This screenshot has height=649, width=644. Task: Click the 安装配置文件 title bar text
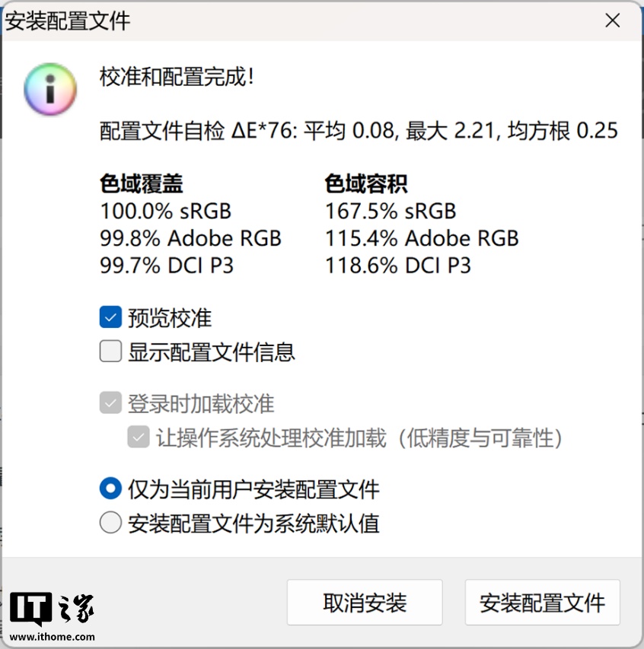coord(68,21)
